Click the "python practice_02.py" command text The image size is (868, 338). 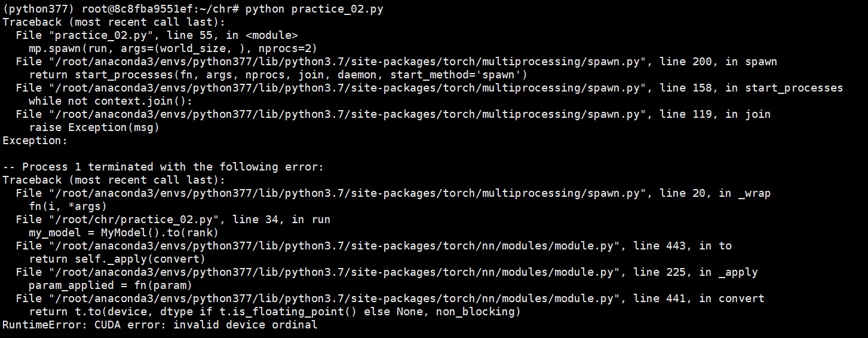point(314,9)
